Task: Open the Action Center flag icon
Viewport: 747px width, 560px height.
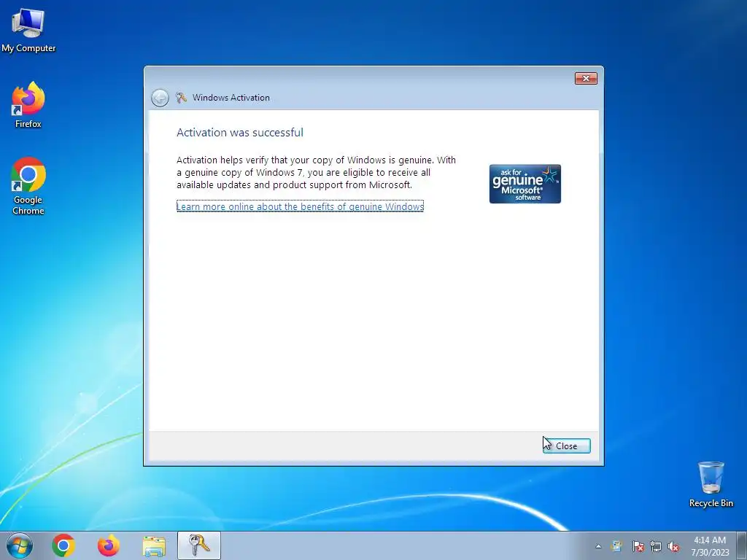Action: (638, 546)
